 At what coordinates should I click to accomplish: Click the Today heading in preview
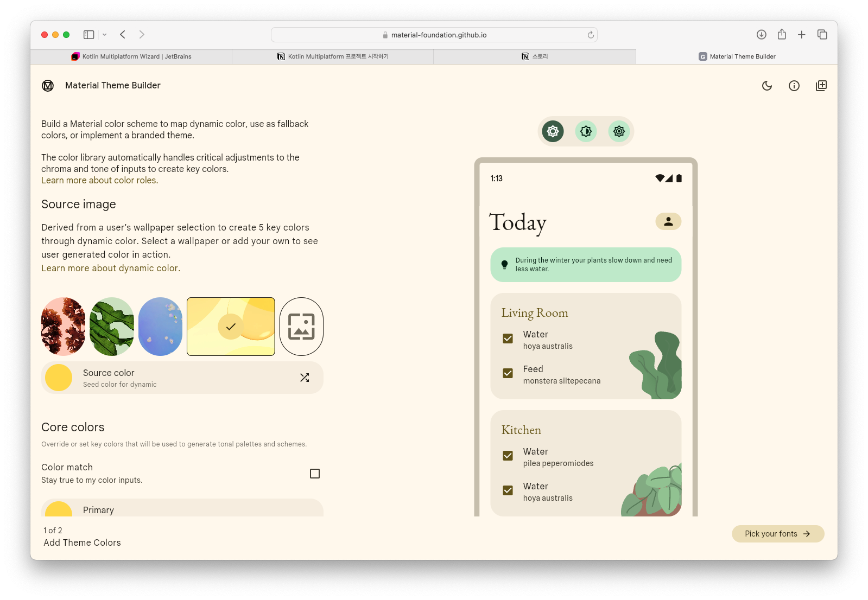pyautogui.click(x=518, y=222)
